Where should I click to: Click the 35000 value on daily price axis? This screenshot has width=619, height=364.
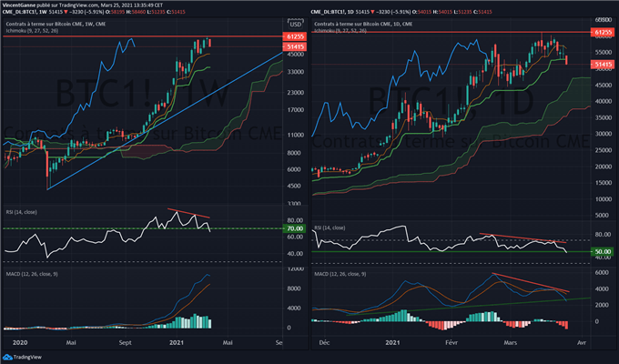coord(603,117)
